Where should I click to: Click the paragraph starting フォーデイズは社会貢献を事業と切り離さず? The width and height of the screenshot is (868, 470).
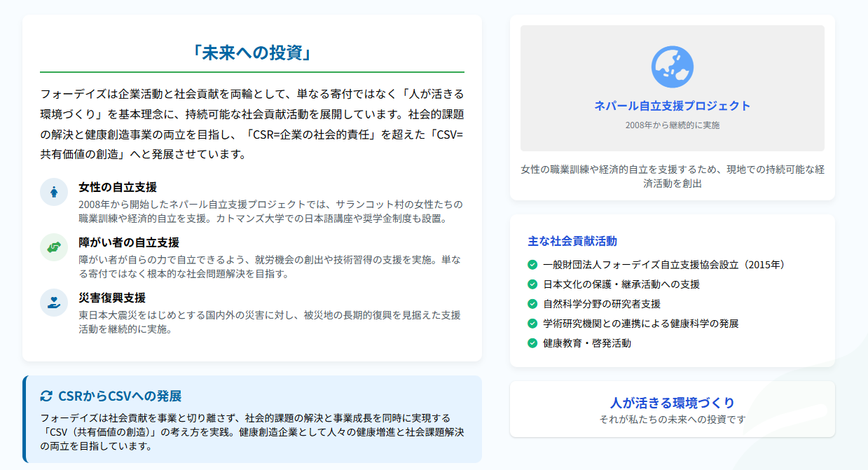click(252, 431)
